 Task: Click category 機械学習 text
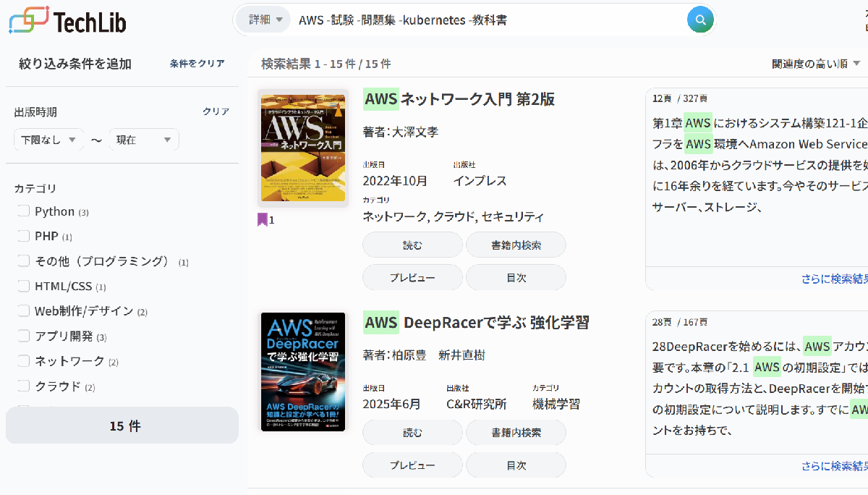click(x=556, y=404)
